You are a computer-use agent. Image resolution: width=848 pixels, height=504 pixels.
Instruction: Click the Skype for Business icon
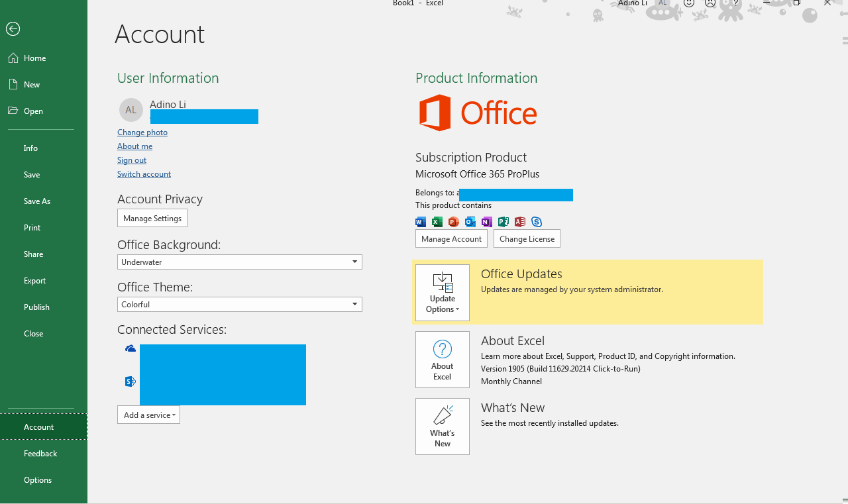click(x=537, y=222)
